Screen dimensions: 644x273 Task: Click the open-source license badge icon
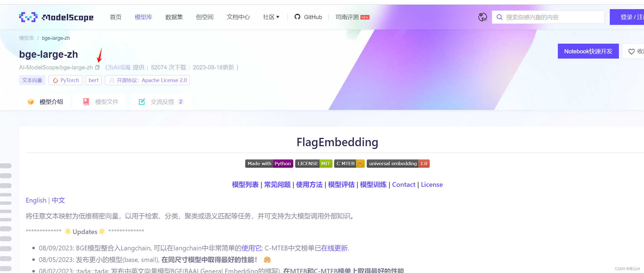[112, 80]
